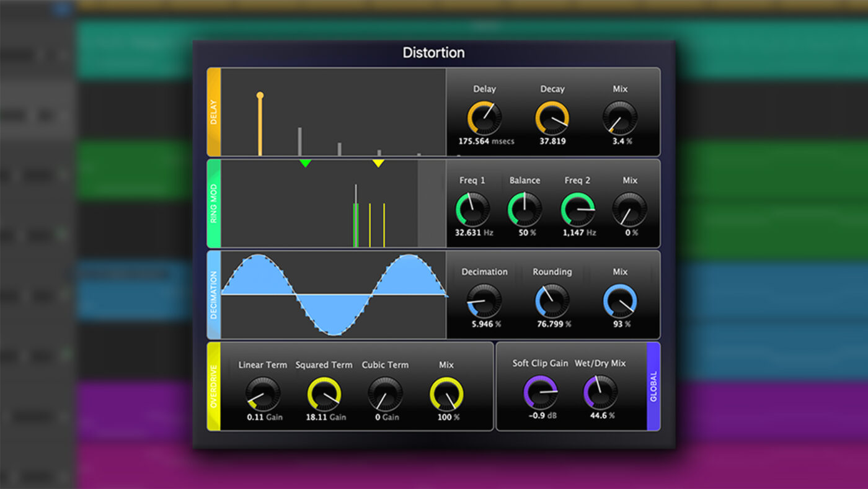Click the Overdrive Mix knob
This screenshot has height=489, width=868.
point(446,394)
